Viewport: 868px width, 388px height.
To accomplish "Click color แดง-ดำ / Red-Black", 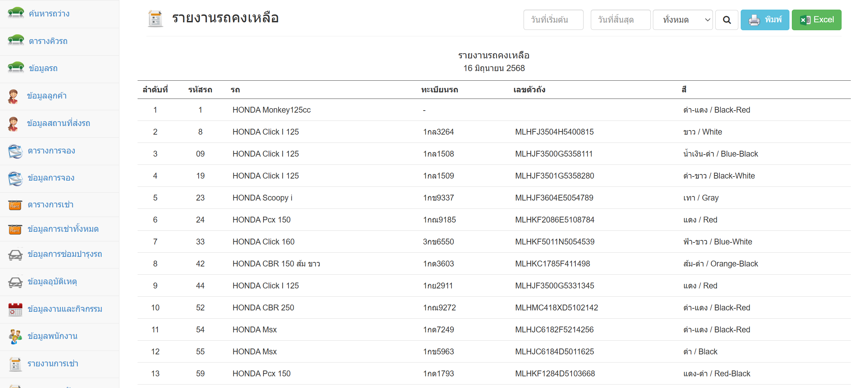I will pyautogui.click(x=717, y=374).
